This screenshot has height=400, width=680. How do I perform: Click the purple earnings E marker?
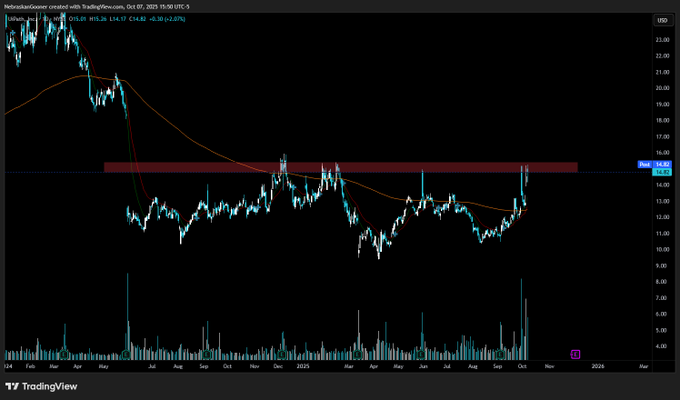coord(576,354)
